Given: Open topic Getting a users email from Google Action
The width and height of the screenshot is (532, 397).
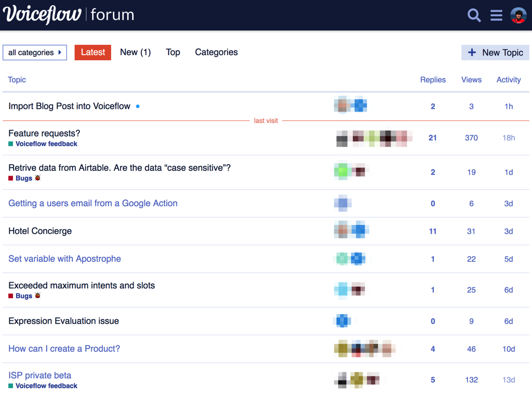Looking at the screenshot, I should (93, 203).
